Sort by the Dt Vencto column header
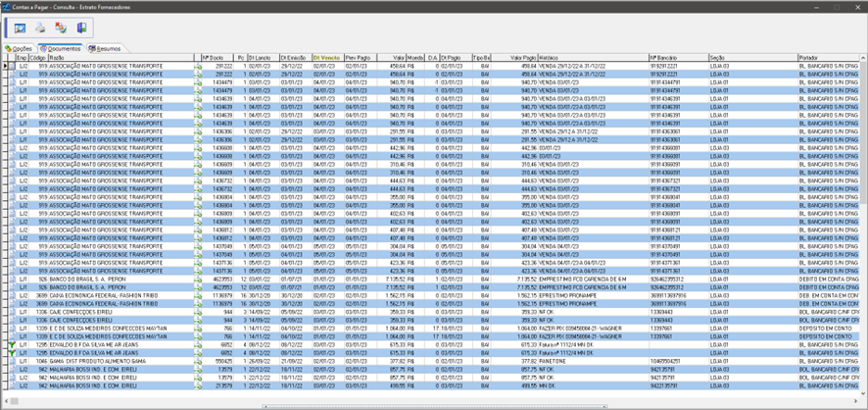This screenshot has width=868, height=410. tap(326, 58)
